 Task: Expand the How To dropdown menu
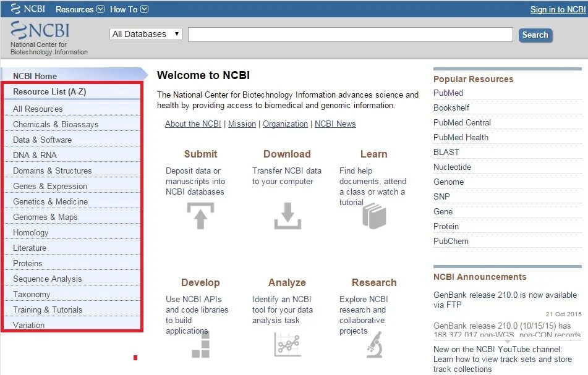click(x=129, y=9)
